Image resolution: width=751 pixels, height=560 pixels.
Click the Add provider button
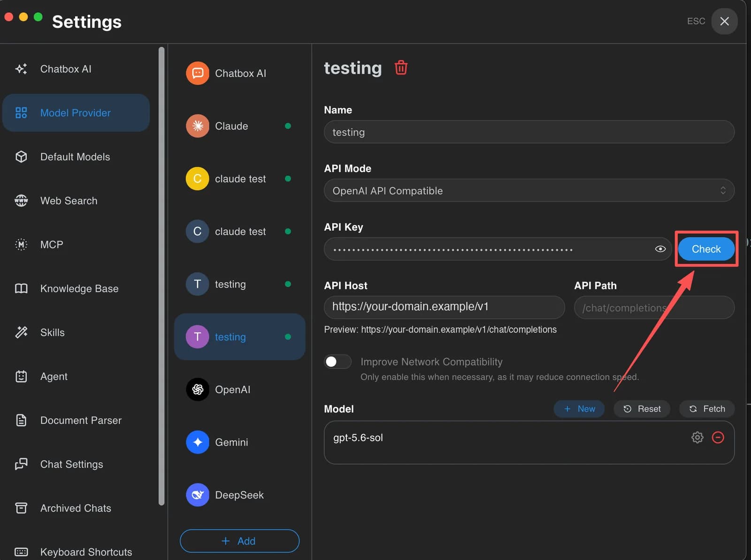click(239, 541)
